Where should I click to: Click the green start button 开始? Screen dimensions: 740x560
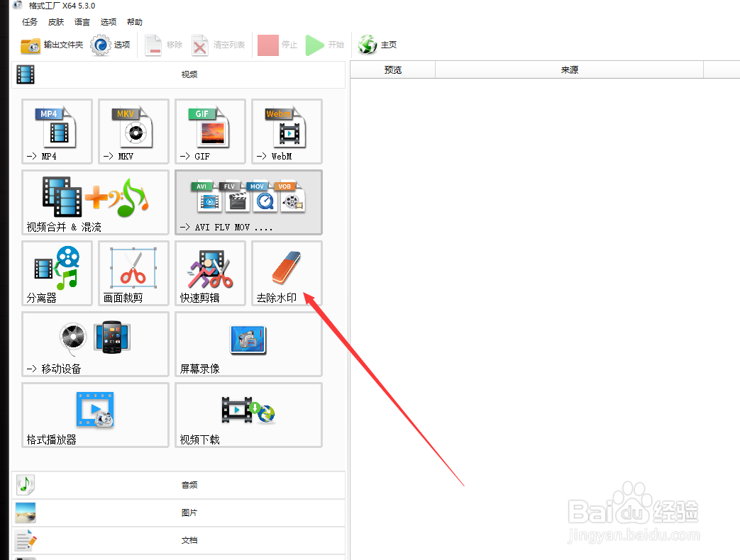click(325, 45)
